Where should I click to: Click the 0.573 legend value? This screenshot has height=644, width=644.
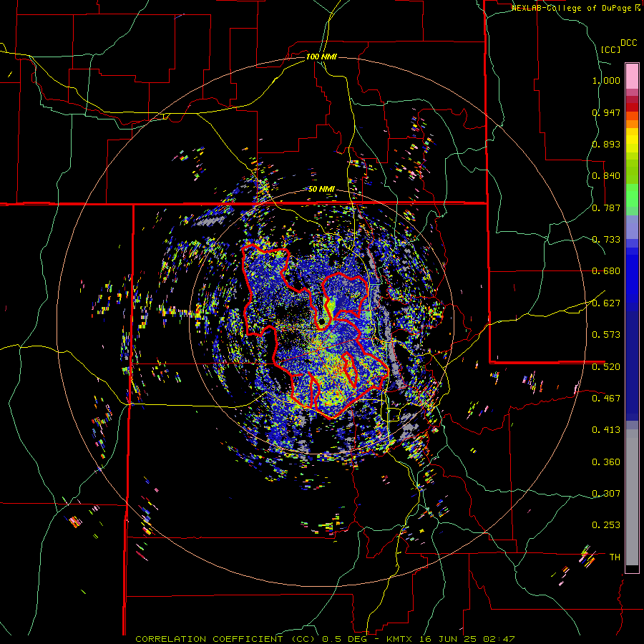tap(606, 335)
